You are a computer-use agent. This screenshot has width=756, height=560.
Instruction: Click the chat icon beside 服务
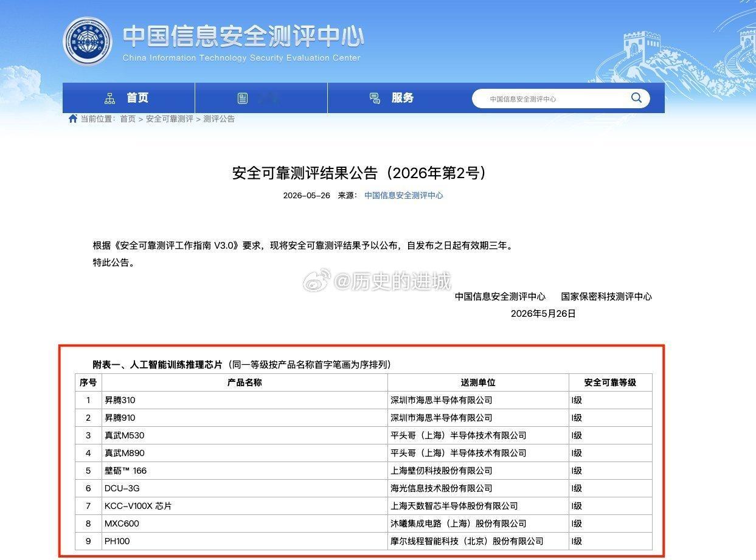point(375,99)
